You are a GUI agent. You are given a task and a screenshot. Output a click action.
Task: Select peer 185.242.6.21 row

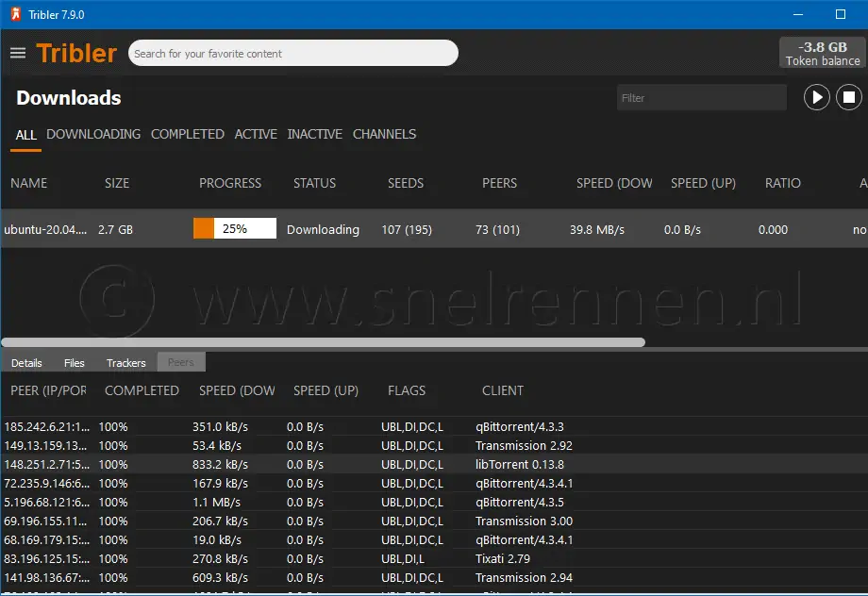tap(434, 426)
